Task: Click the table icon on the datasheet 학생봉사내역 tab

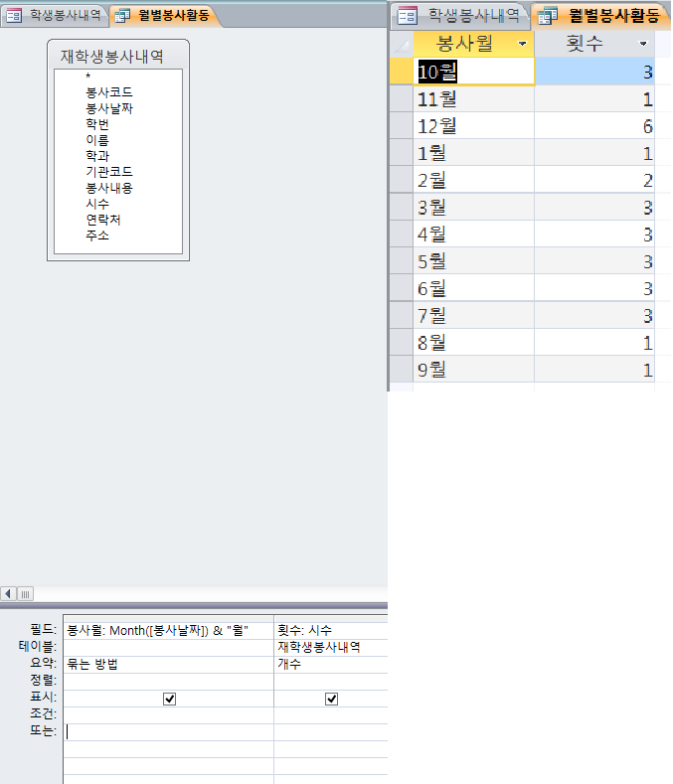Action: click(x=407, y=15)
